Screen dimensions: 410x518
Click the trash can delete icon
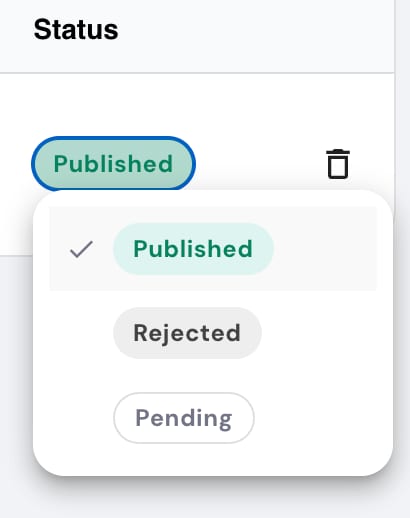click(x=338, y=164)
